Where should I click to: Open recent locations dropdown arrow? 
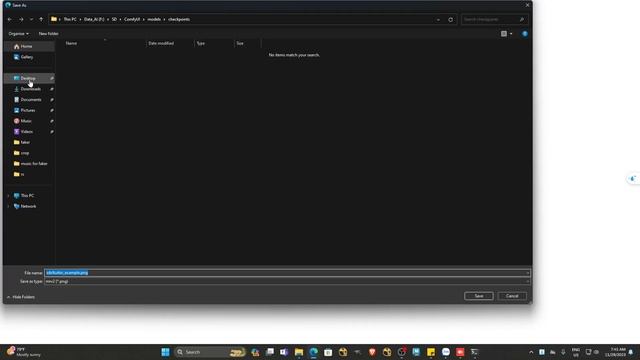(31, 19)
